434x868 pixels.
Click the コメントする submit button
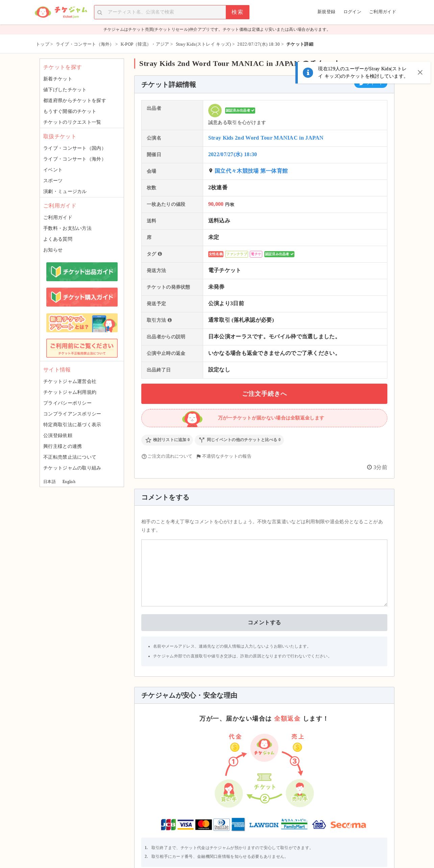264,623
